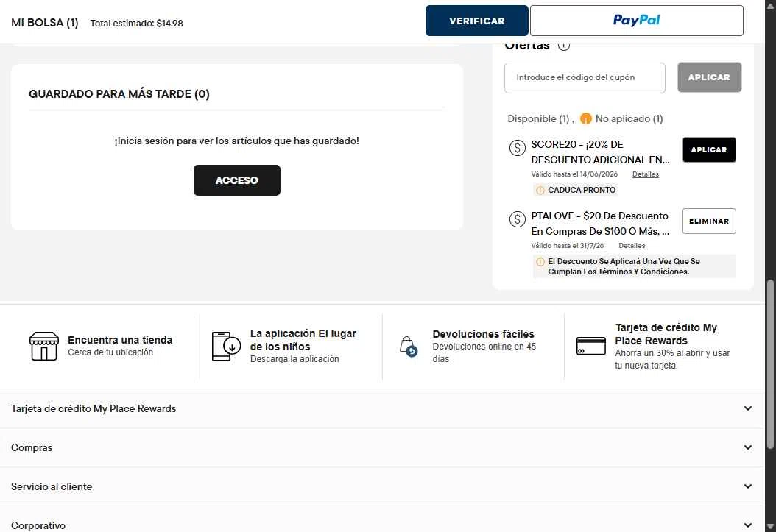Click 'Cerca de tu ubicación' text
Viewport: 776px width, 532px height.
110,352
